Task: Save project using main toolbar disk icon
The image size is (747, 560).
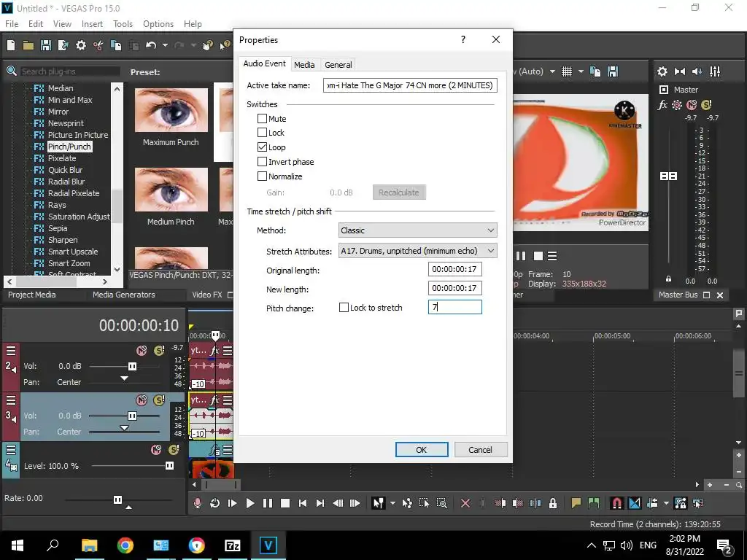Action: (x=46, y=45)
